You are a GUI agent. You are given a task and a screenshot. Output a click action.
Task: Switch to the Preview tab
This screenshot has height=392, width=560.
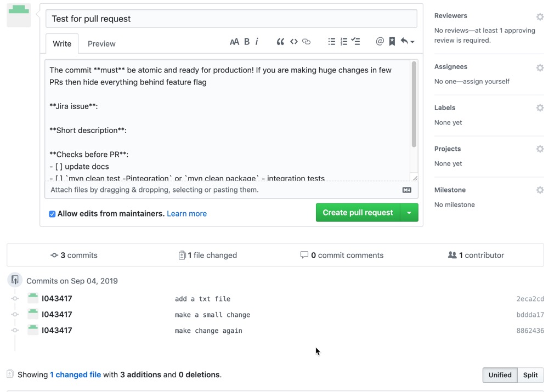pyautogui.click(x=101, y=43)
